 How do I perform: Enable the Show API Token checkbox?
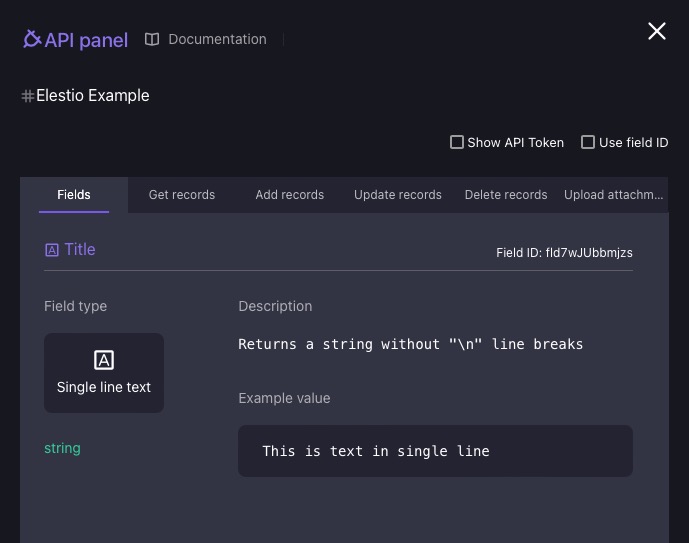point(457,142)
